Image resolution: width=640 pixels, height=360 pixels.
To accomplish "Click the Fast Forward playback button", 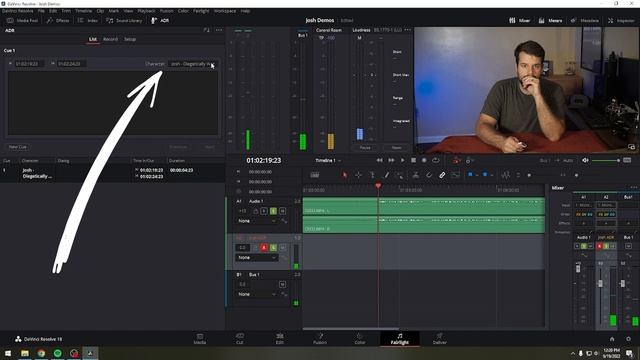I will (x=391, y=160).
